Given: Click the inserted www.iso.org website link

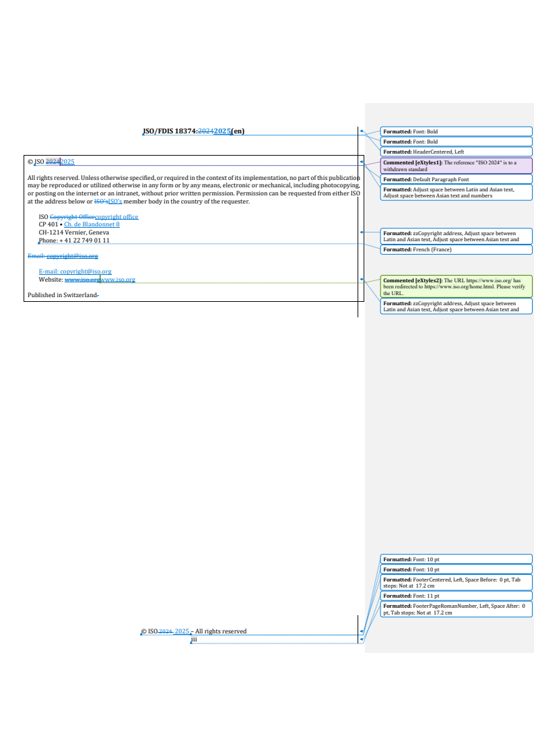Looking at the screenshot, I should (119, 279).
